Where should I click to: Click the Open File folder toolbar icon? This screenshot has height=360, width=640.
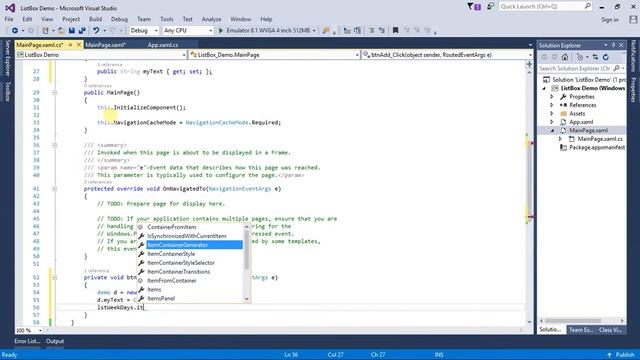pyautogui.click(x=61, y=31)
